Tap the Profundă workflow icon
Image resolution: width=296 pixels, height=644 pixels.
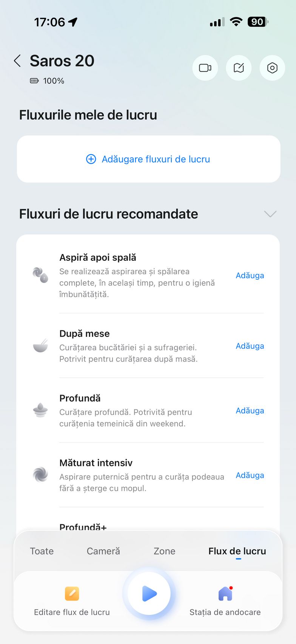[40, 410]
